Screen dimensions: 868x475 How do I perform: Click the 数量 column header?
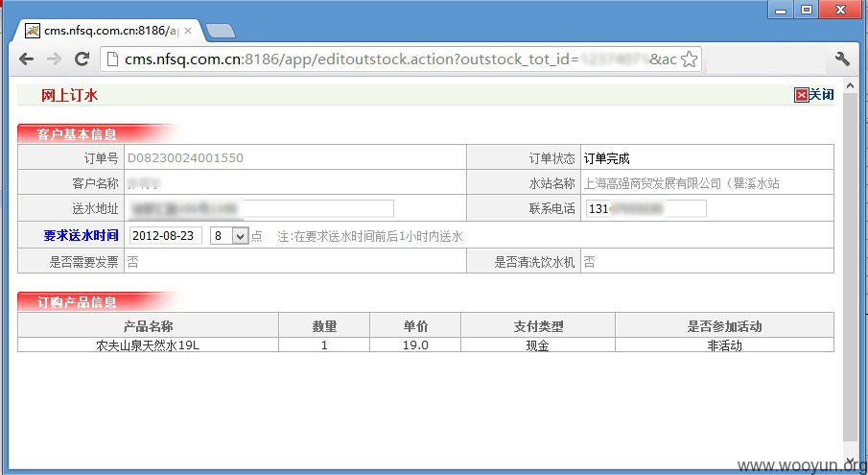click(x=324, y=326)
